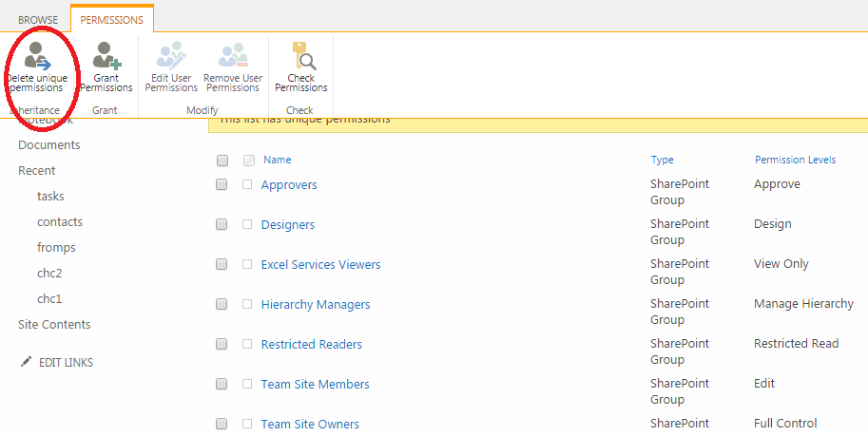Open Site Contents from the sidebar
This screenshot has height=436, width=868.
click(x=54, y=324)
